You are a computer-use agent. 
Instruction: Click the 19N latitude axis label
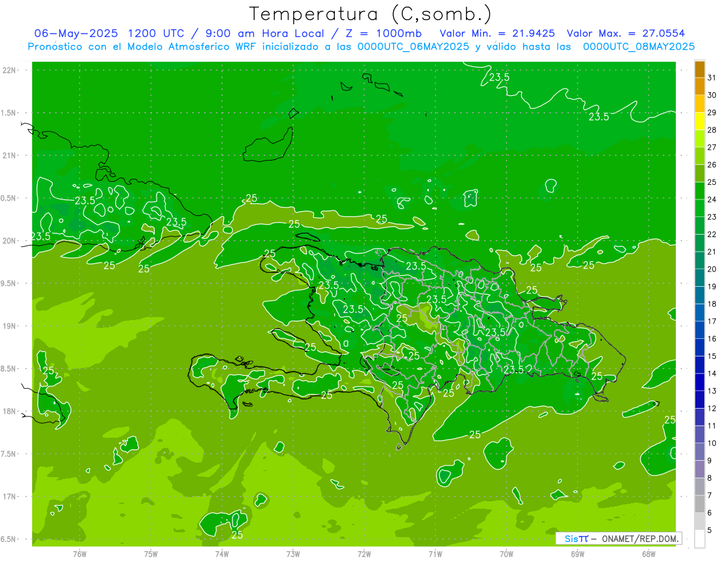tap(10, 326)
